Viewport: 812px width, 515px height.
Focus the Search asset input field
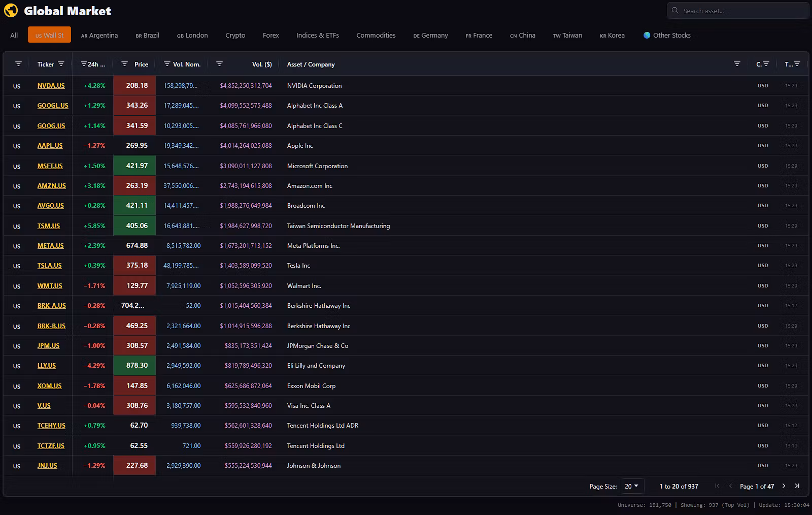738,11
